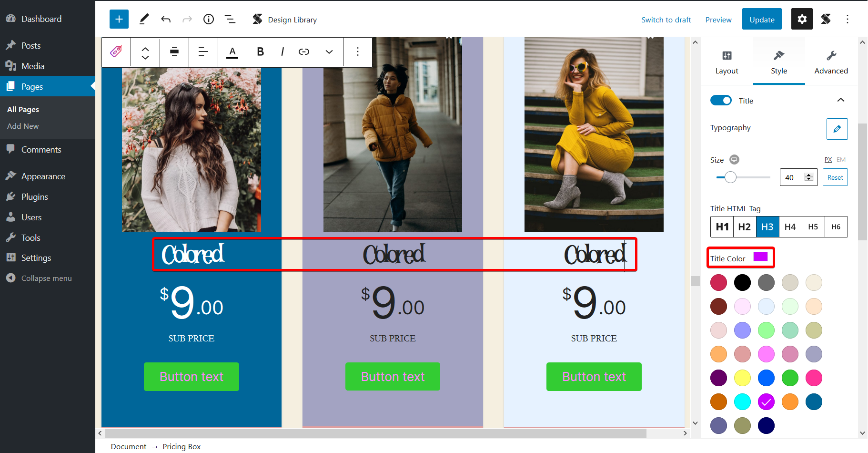This screenshot has height=453, width=868.
Task: Pick the yellow title color swatch
Action: (x=742, y=378)
